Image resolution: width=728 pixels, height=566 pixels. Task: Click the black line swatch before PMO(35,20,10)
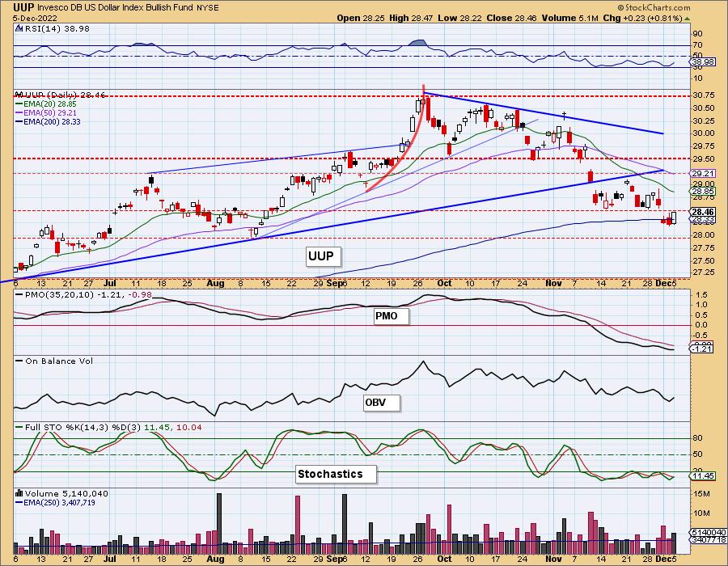(19, 294)
